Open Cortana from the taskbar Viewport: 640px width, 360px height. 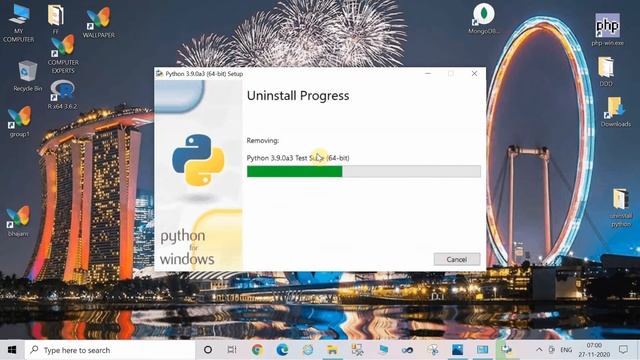click(208, 350)
